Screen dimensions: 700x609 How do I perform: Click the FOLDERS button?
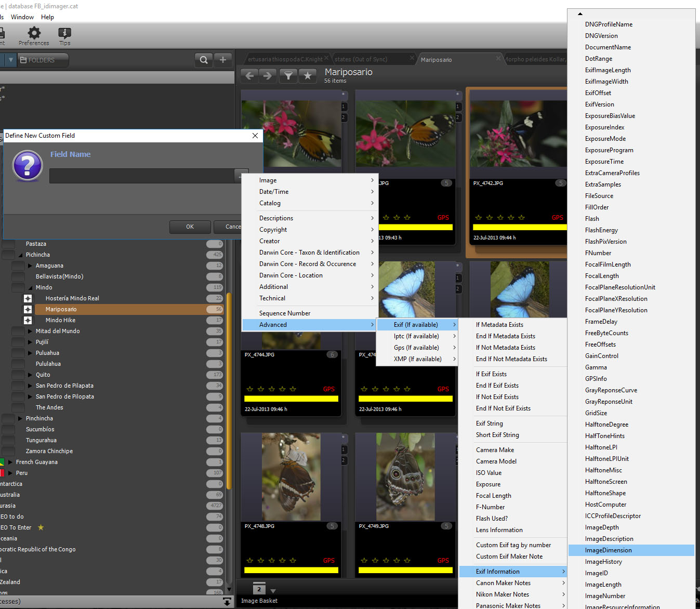click(43, 60)
